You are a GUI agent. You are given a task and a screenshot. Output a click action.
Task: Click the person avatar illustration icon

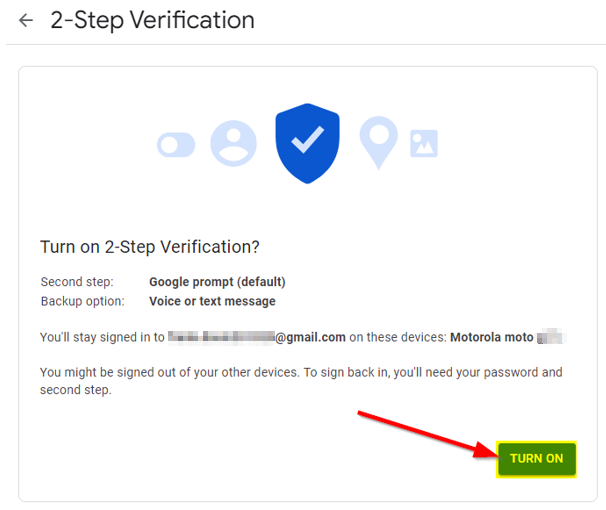coord(233,143)
